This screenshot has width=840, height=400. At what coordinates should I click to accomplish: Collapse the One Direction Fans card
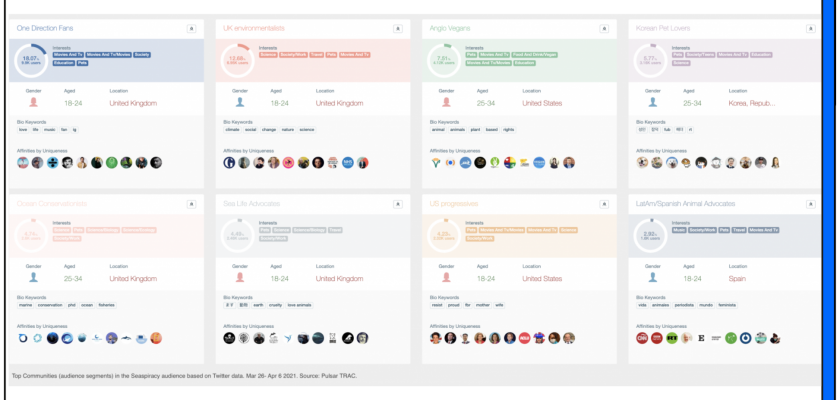(191, 28)
